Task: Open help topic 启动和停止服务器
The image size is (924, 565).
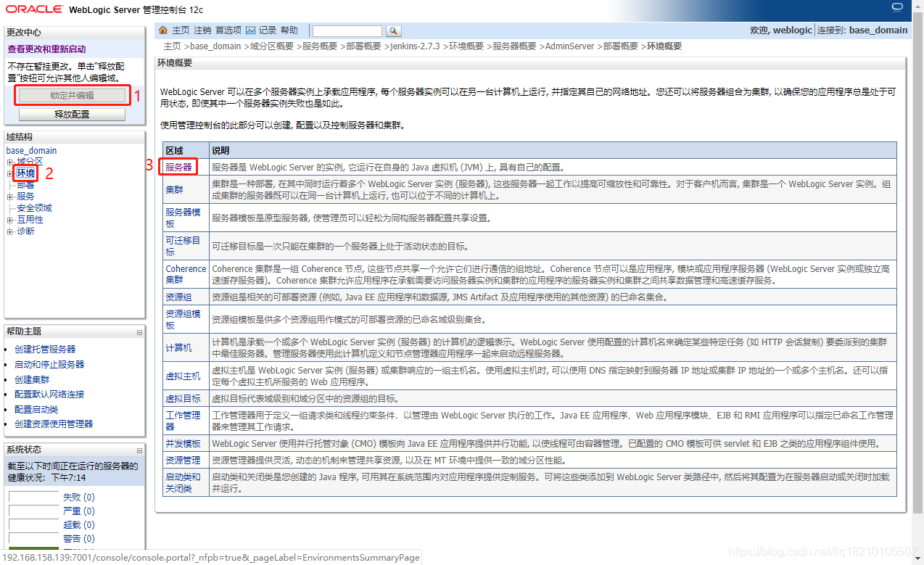Action: (x=49, y=364)
